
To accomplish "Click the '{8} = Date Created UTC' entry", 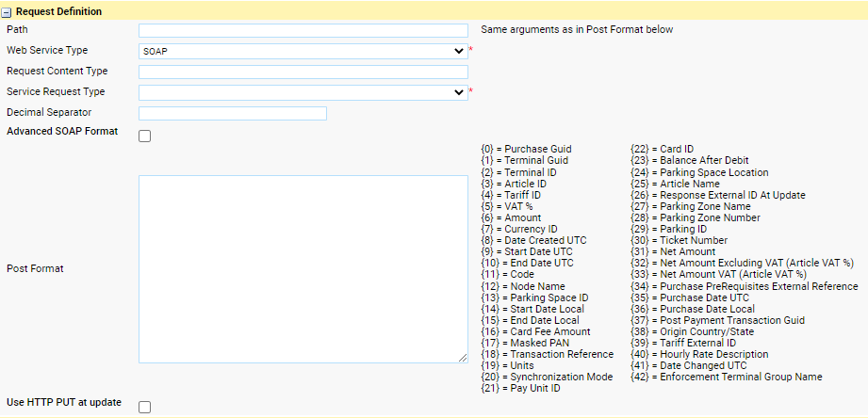I will tap(533, 240).
